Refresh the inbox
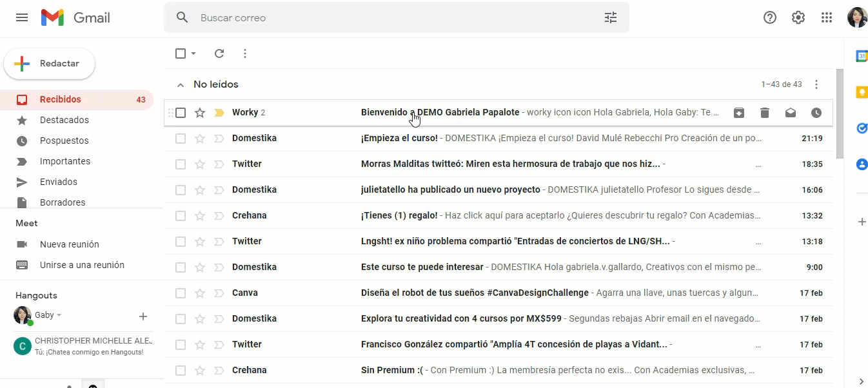Image resolution: width=868 pixels, height=388 pixels. coord(219,53)
